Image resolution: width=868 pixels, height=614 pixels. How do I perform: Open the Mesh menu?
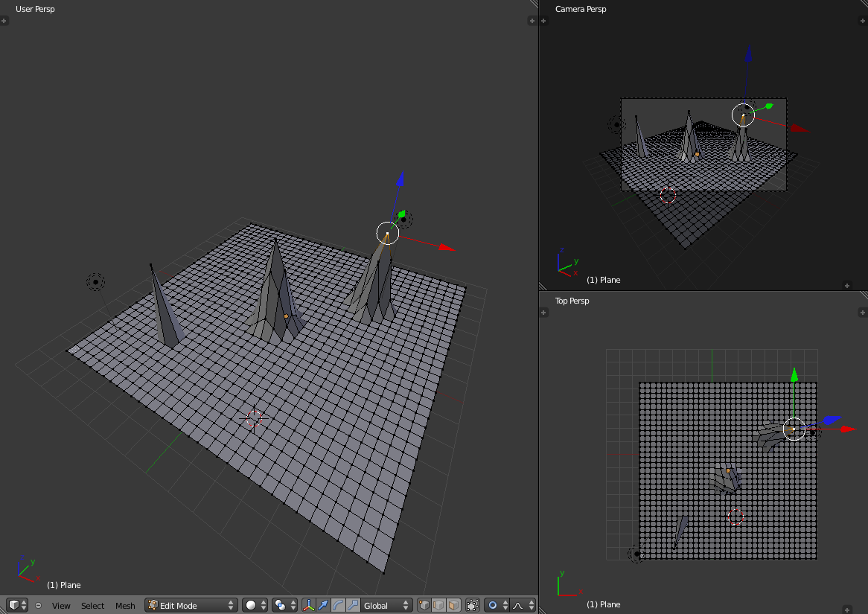click(125, 606)
